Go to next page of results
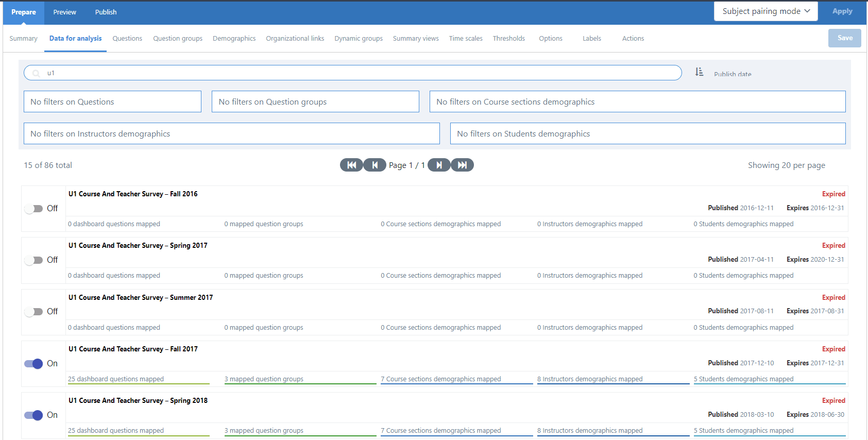The width and height of the screenshot is (868, 440). [x=439, y=165]
